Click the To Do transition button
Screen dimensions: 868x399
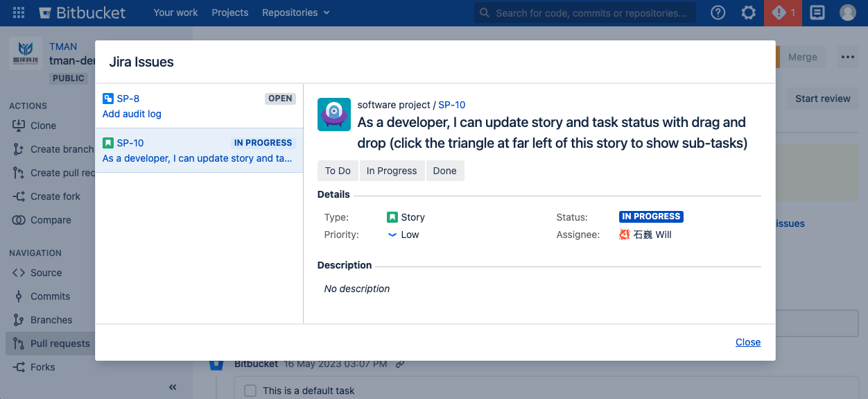[338, 171]
